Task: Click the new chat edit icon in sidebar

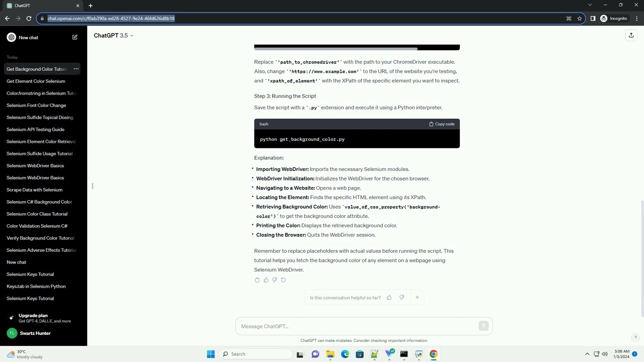Action: click(x=75, y=37)
